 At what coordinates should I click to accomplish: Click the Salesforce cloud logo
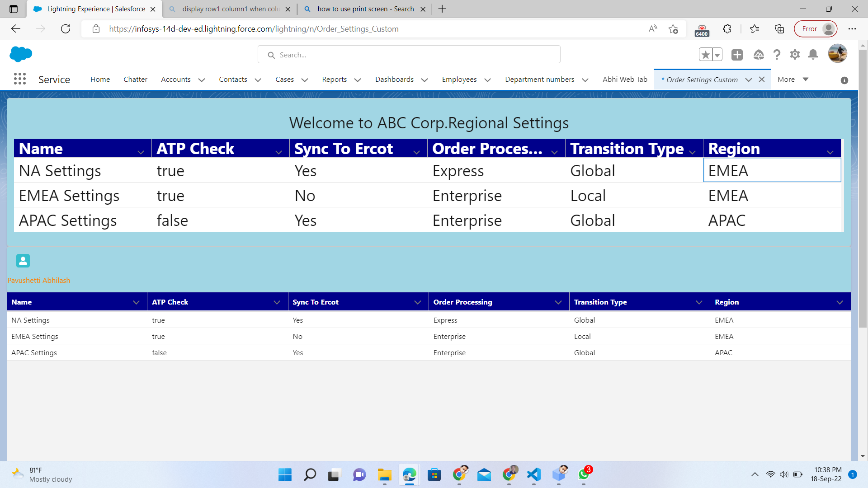point(21,54)
